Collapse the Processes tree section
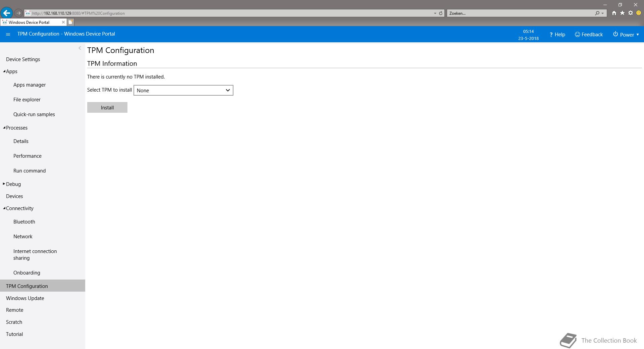Image resolution: width=644 pixels, height=349 pixels. [4, 128]
